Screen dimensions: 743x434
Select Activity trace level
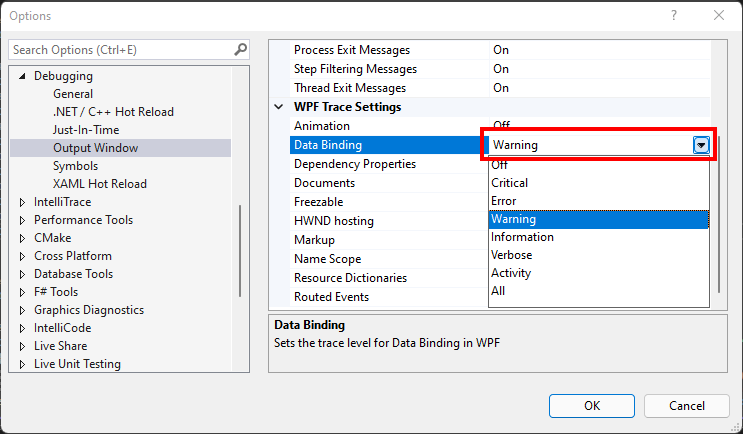pos(599,273)
